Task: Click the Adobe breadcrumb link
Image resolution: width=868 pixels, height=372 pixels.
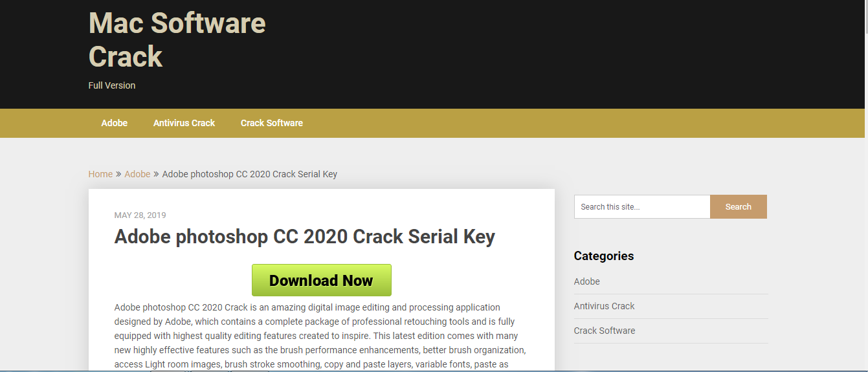Action: point(137,174)
